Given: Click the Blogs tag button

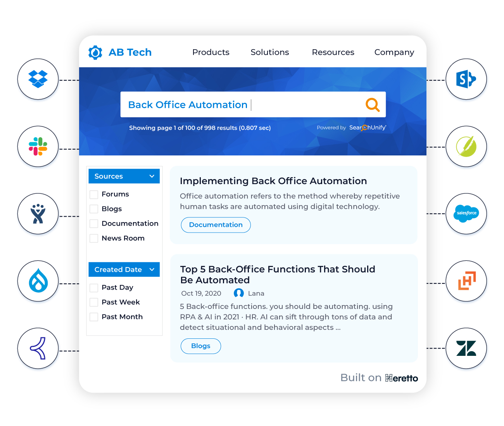Looking at the screenshot, I should 201,346.
